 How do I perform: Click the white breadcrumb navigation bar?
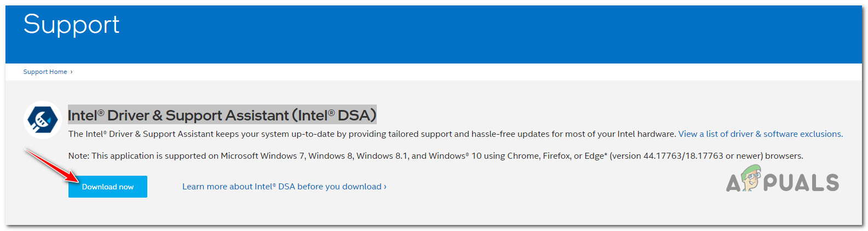(438, 72)
